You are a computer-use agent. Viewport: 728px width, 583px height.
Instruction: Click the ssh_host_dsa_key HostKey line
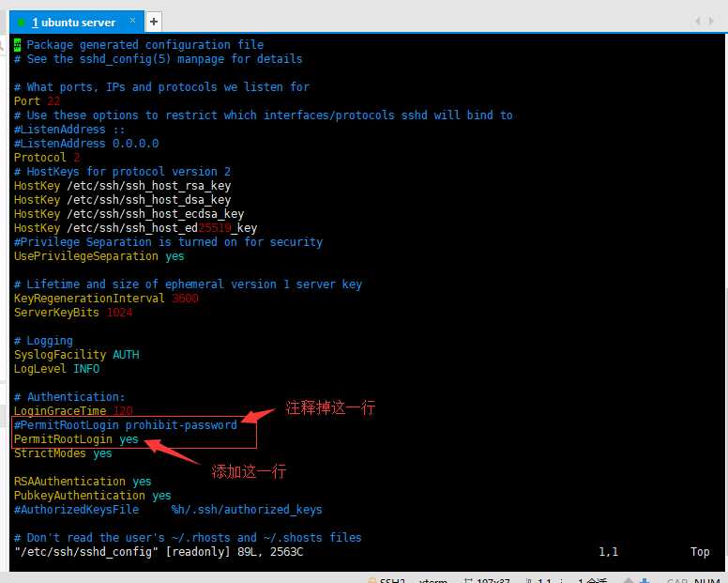(122, 200)
